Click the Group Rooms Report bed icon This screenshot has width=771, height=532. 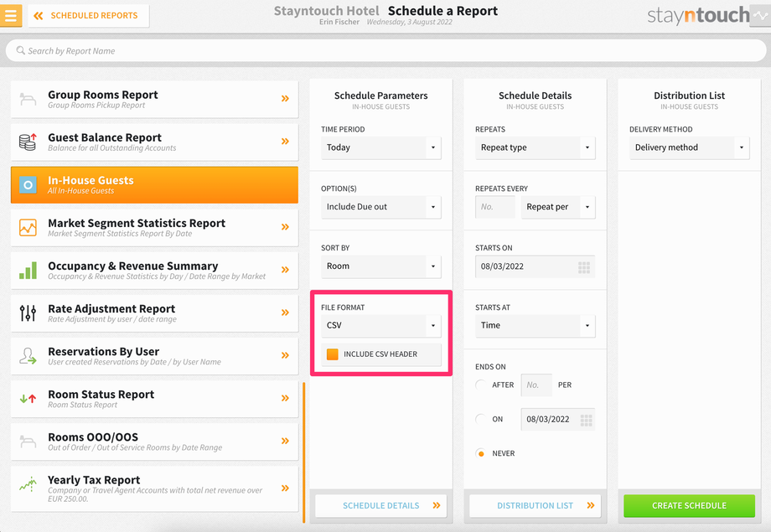click(x=28, y=100)
